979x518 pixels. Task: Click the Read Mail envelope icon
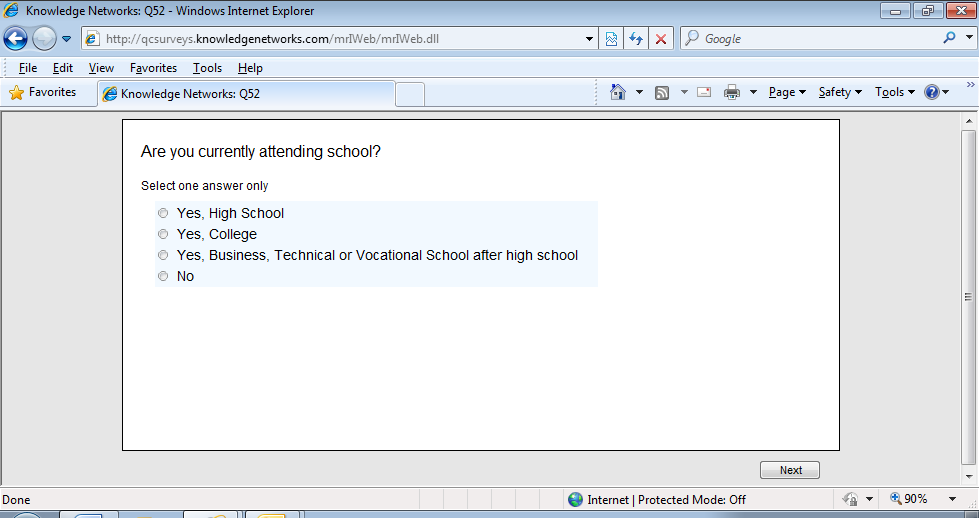pos(704,92)
